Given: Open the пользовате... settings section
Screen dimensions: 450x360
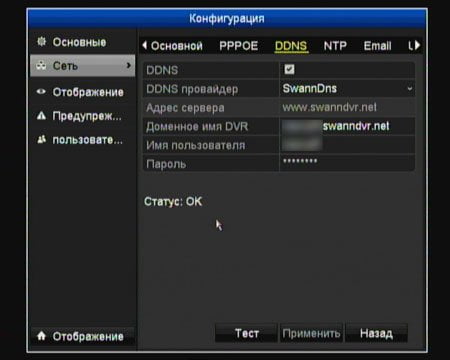Looking at the screenshot, I should click(83, 140).
